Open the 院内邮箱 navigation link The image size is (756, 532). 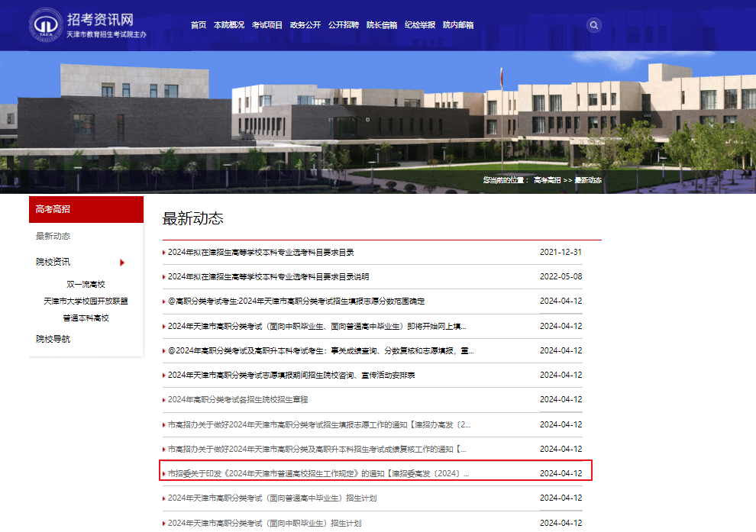click(458, 25)
